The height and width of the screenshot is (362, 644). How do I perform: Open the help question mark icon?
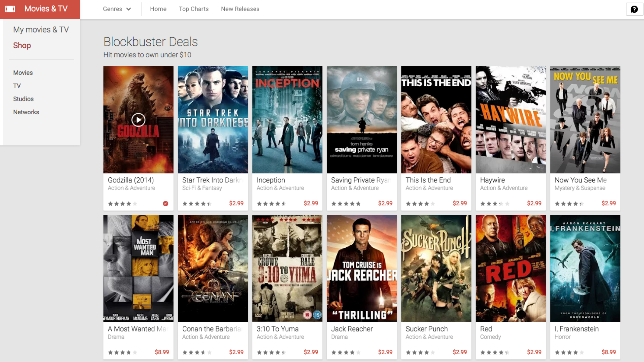(634, 9)
